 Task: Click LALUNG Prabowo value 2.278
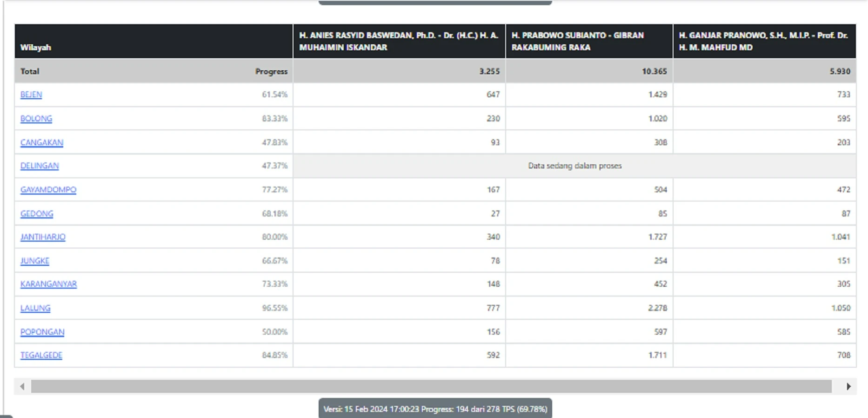click(658, 308)
